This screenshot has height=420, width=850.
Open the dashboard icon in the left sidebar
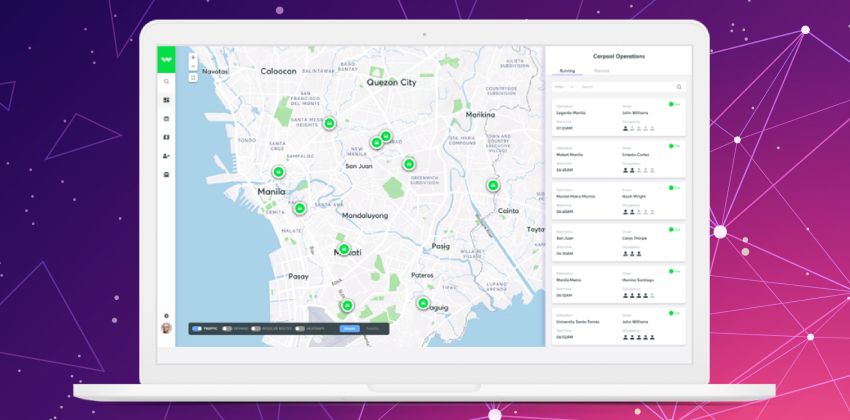pos(166,100)
